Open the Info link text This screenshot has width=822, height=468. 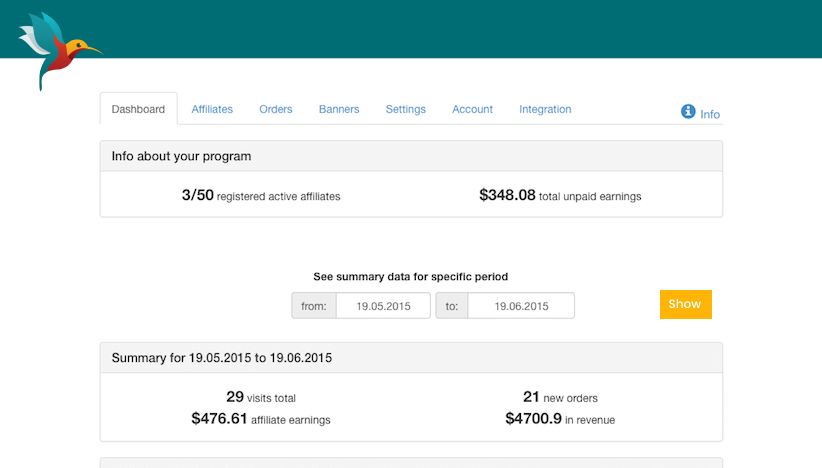(x=710, y=114)
